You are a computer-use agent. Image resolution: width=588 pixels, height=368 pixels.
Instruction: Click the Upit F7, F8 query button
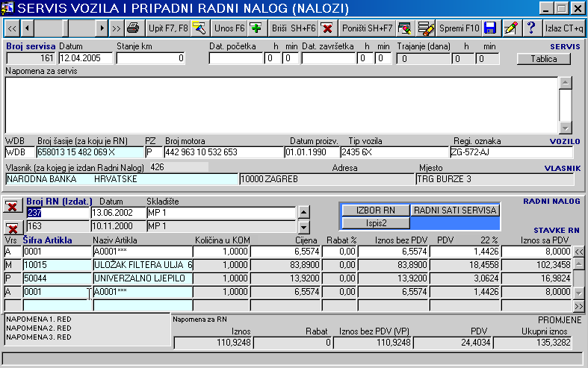point(168,28)
